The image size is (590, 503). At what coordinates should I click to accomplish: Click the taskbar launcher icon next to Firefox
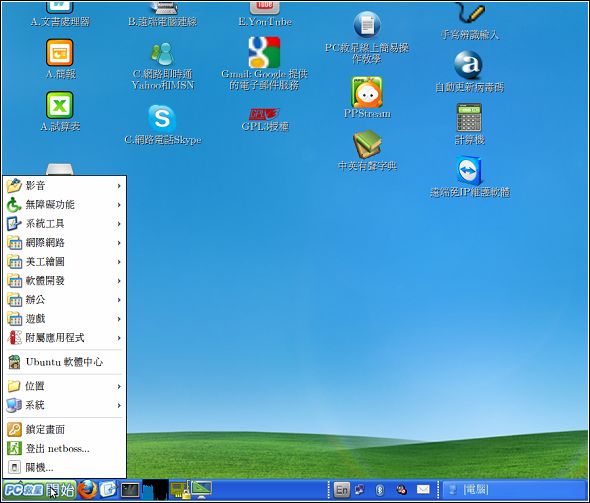tap(108, 489)
